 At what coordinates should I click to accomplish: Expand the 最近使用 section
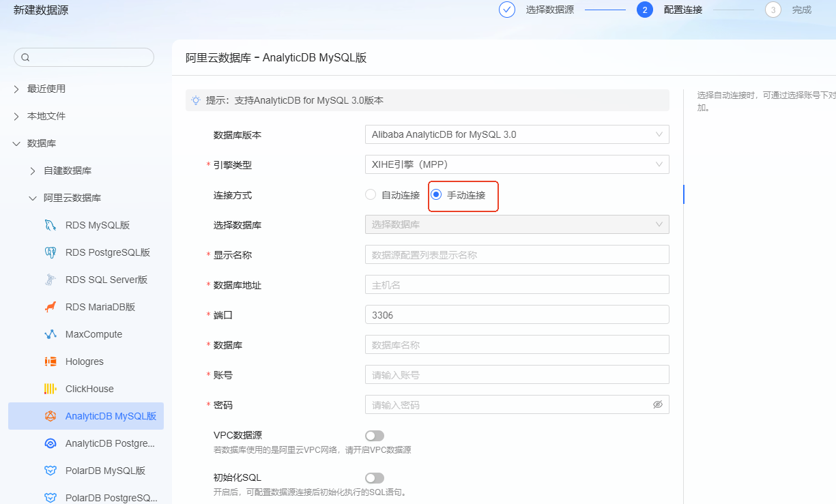point(16,89)
